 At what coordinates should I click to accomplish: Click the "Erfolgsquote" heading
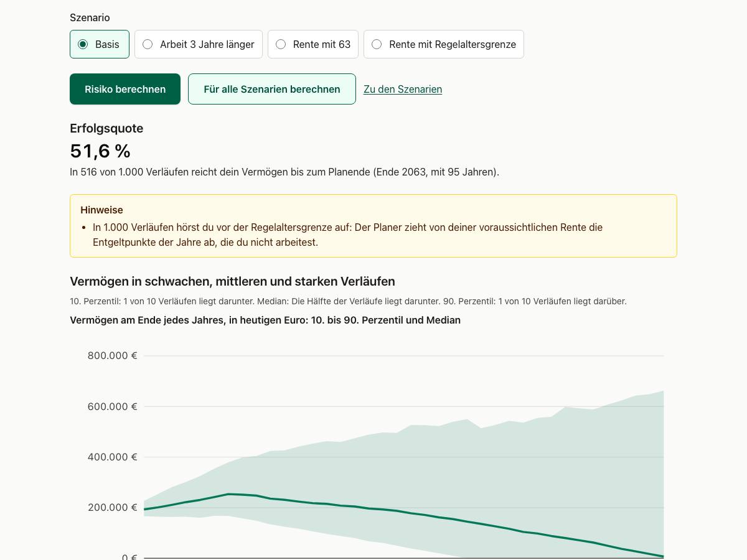point(106,128)
